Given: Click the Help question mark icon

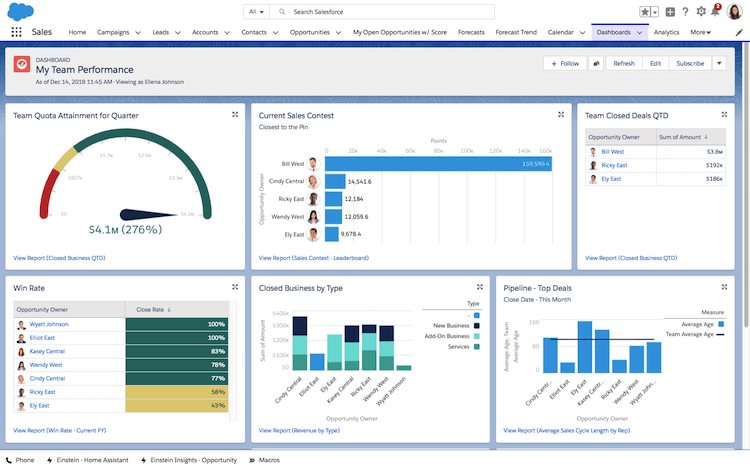Looking at the screenshot, I should point(686,12).
